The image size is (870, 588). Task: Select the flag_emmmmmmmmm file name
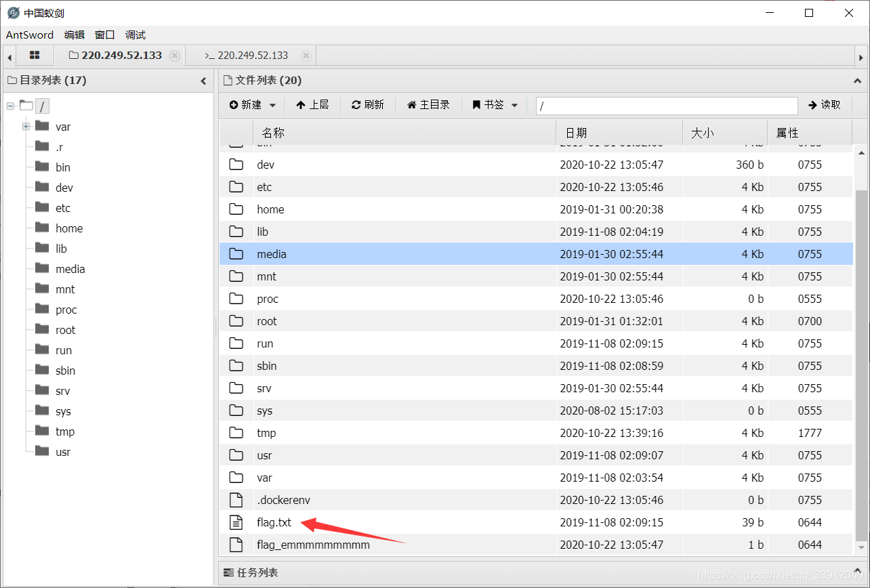click(313, 545)
